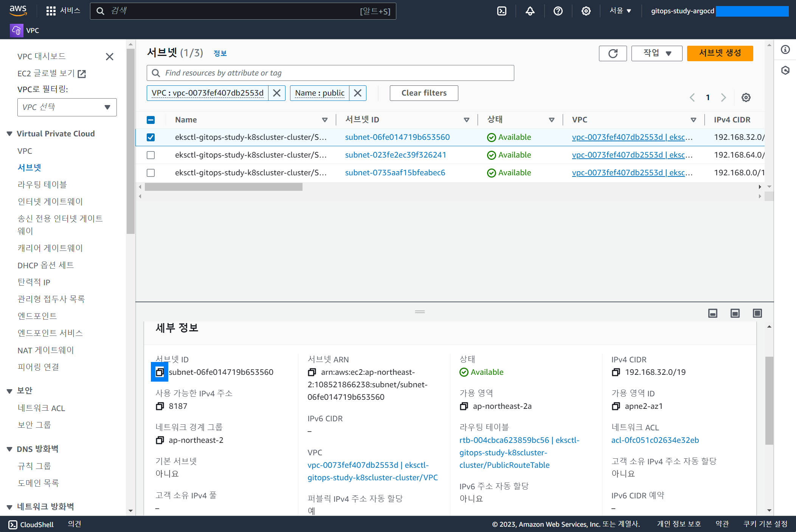
Task: Copy the subnet ID value
Action: (160, 372)
